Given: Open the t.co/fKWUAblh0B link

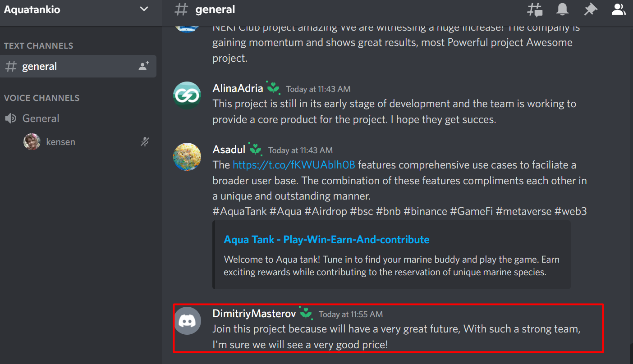Looking at the screenshot, I should click(x=294, y=165).
